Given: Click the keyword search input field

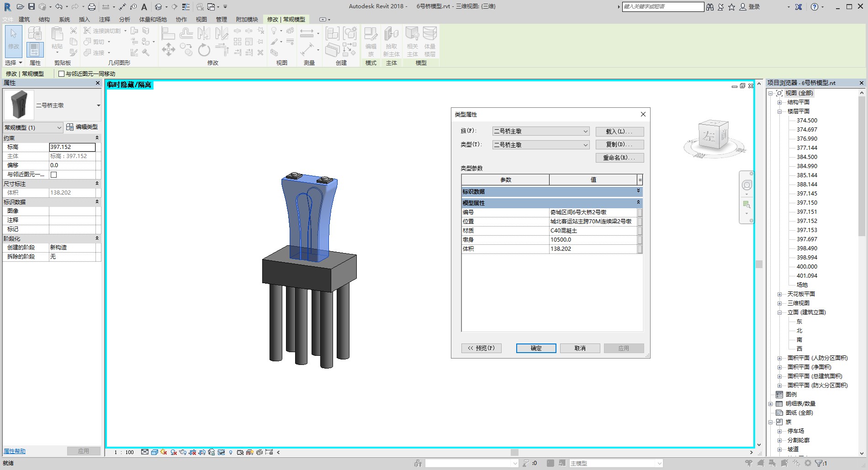Looking at the screenshot, I should click(x=663, y=7).
